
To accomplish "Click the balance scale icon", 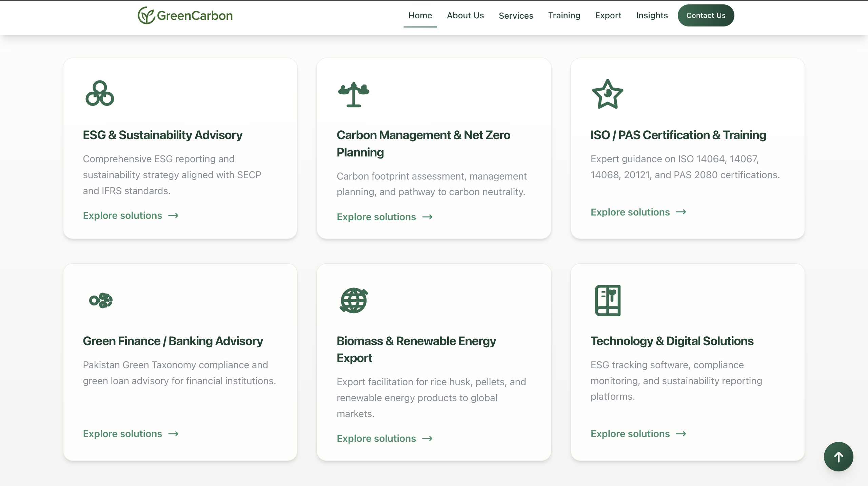I will 354,95.
